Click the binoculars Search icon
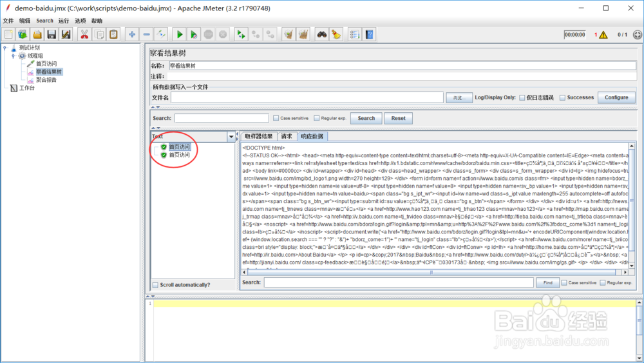 [x=321, y=35]
